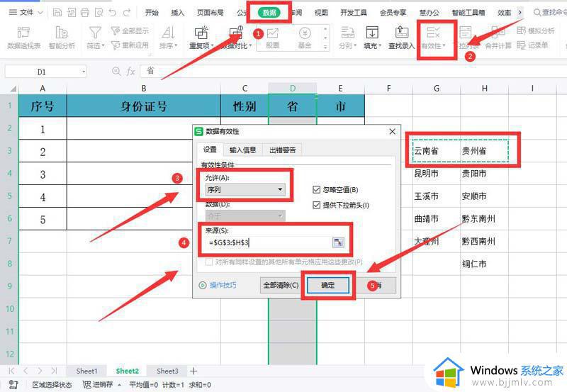Switch to the Sheet1 tab
The image size is (567, 392).
point(86,371)
